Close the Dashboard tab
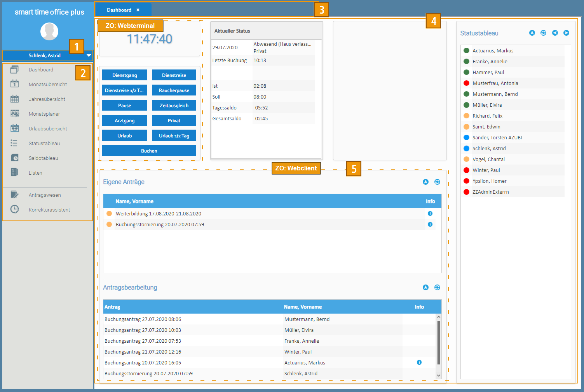This screenshot has height=392, width=584. click(138, 10)
